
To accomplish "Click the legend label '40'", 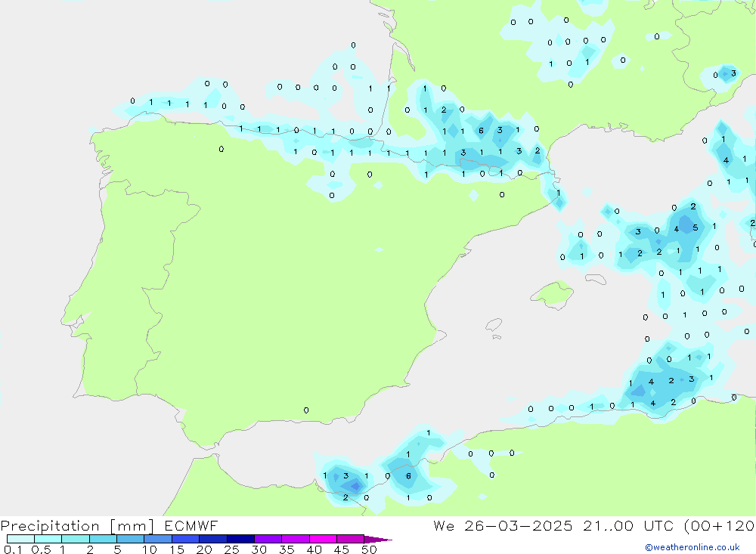I will [314, 549].
